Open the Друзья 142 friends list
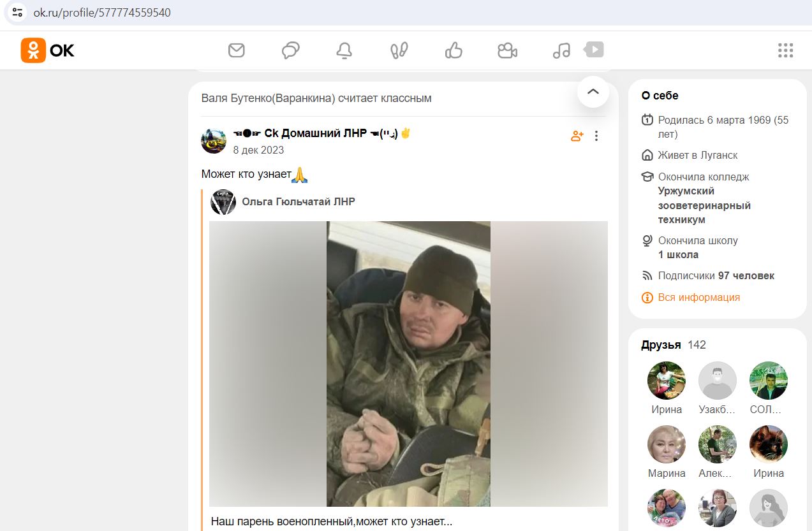Image resolution: width=812 pixels, height=531 pixels. (x=674, y=345)
